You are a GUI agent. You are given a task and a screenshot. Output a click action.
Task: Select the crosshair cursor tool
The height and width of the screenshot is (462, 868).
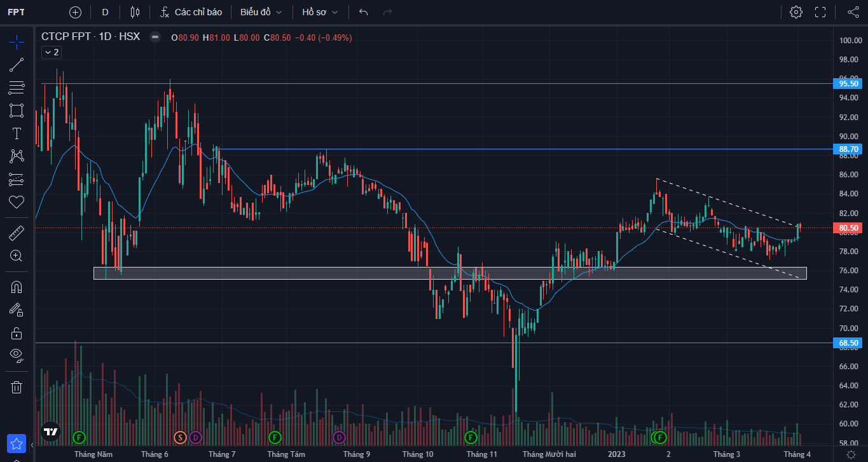[17, 42]
